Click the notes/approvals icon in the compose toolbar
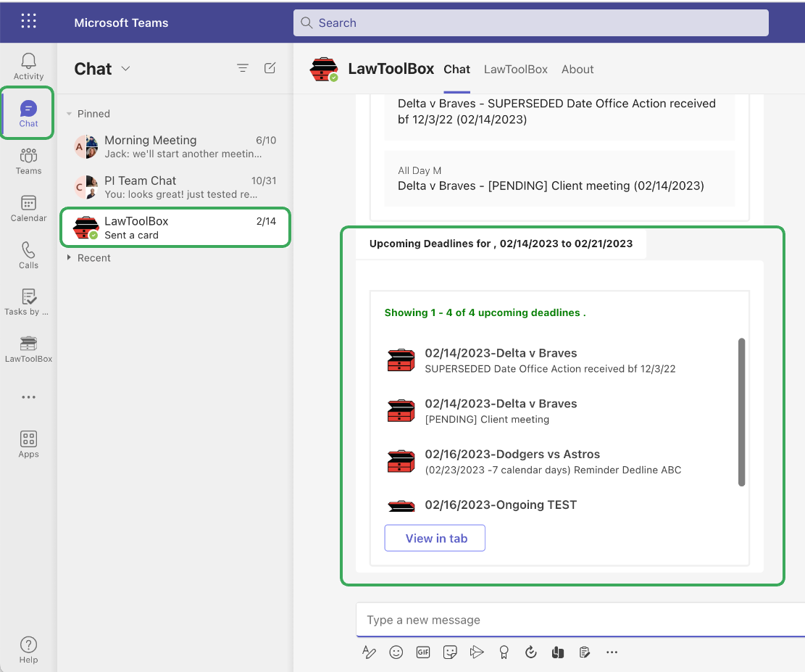 tap(584, 652)
